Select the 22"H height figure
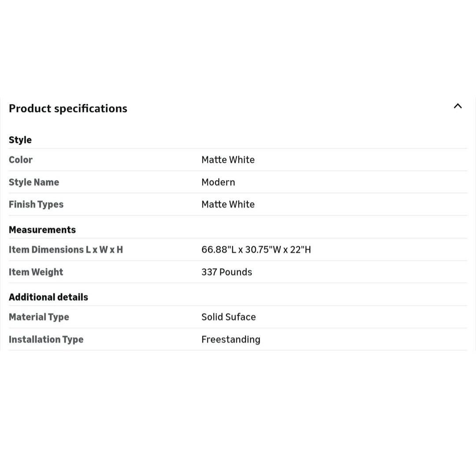Viewport: 476px width, 454px height. (x=301, y=250)
